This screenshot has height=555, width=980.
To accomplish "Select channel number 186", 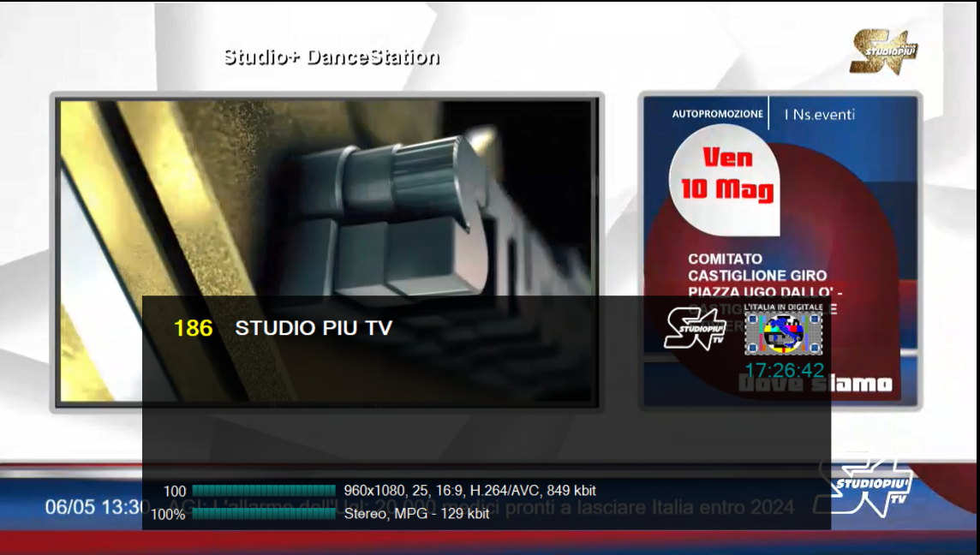I will [193, 328].
